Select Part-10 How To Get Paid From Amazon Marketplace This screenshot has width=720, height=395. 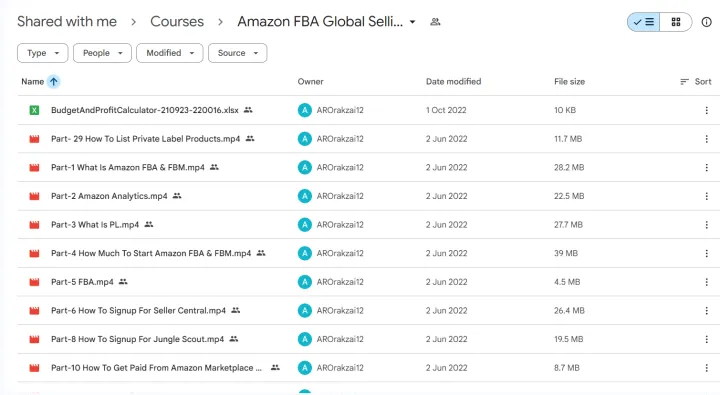pyautogui.click(x=156, y=368)
